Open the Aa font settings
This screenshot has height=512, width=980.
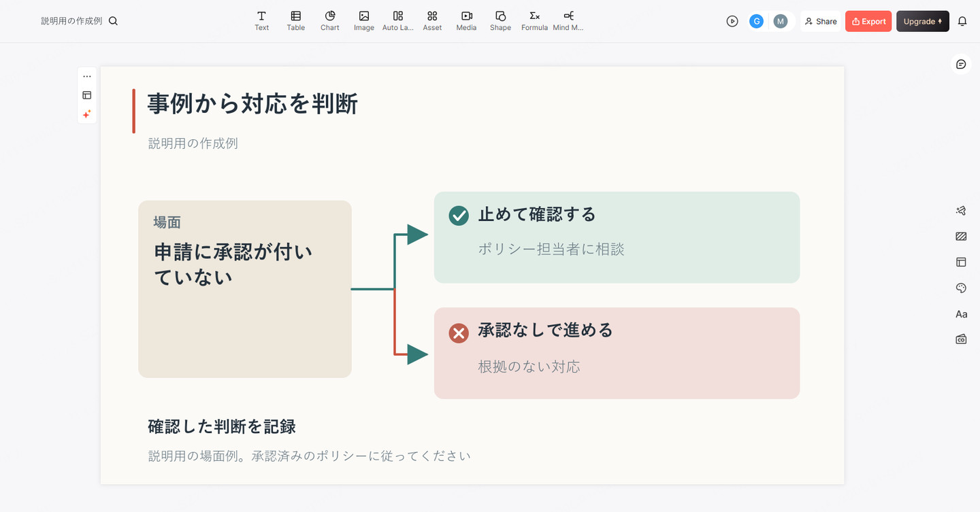(961, 314)
